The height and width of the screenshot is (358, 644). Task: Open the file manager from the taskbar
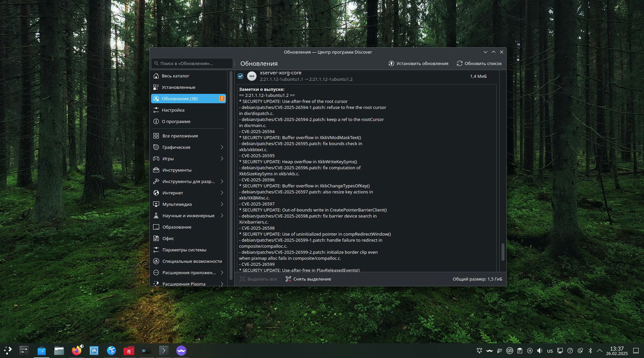(x=59, y=350)
